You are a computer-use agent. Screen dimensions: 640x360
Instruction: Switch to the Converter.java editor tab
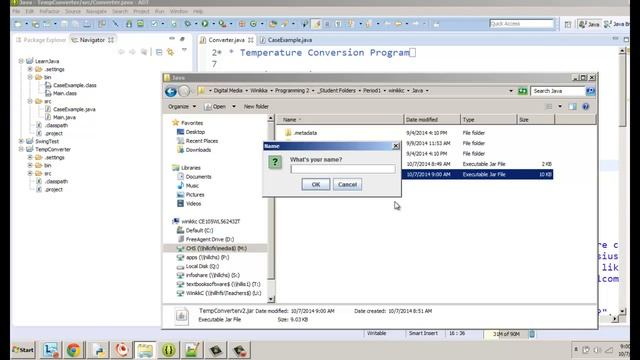tap(227, 40)
